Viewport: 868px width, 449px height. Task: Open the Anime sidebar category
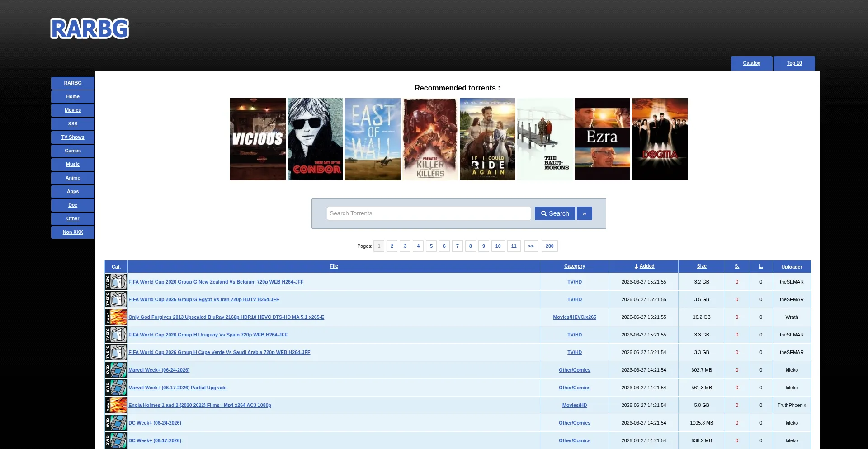[73, 178]
